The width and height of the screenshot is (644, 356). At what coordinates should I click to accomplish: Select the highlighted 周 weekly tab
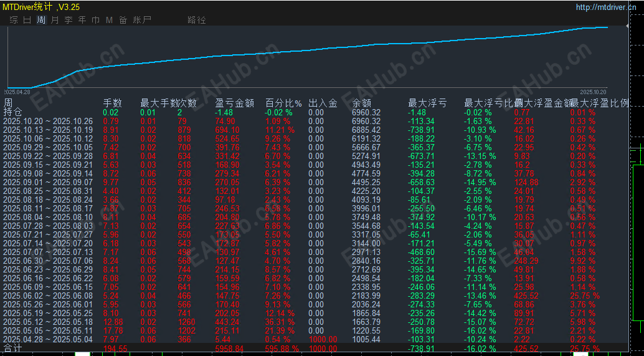[41, 20]
